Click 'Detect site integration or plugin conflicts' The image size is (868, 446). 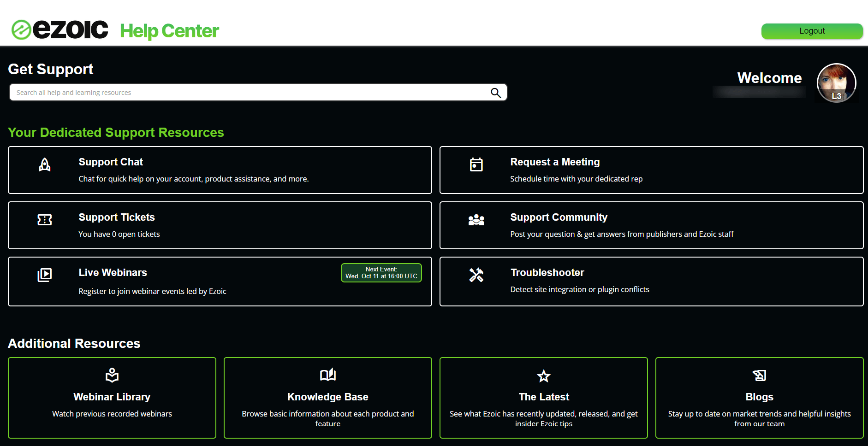(x=579, y=289)
